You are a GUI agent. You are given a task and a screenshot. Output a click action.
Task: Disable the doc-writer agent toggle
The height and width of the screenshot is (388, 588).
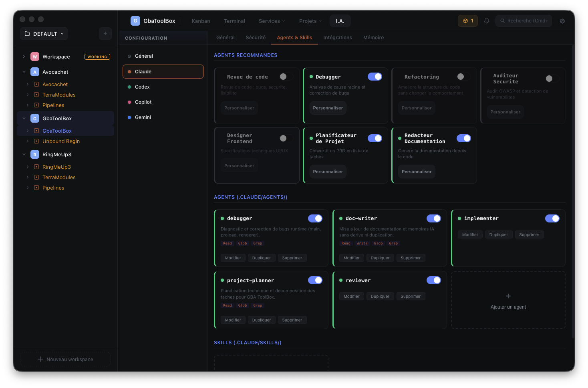433,218
